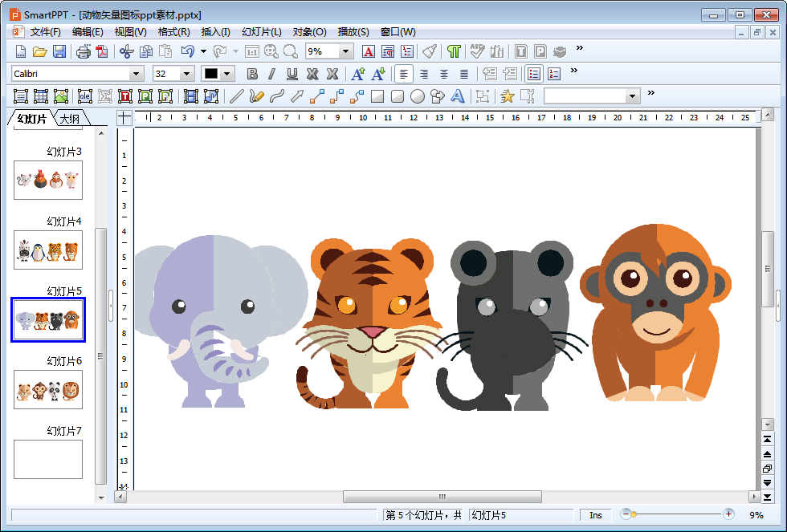Zoom out with the minus button
The width and height of the screenshot is (787, 532).
click(x=626, y=514)
